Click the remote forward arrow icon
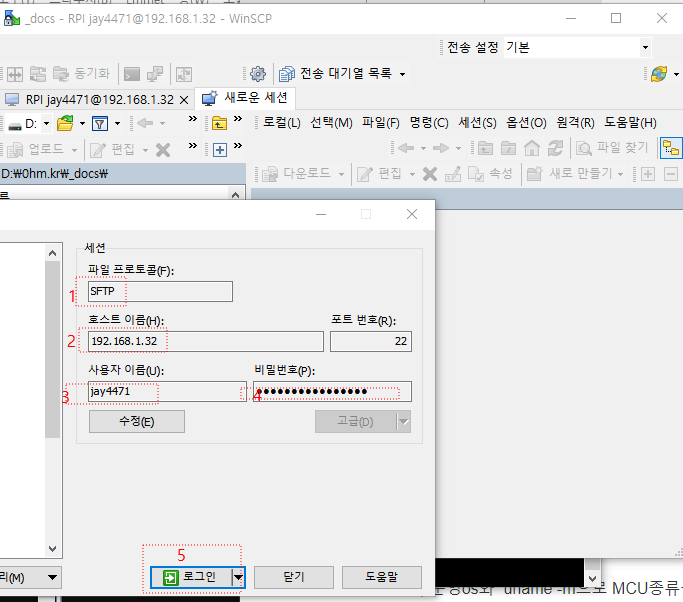Screen dimensions: 683x602 tap(441, 149)
